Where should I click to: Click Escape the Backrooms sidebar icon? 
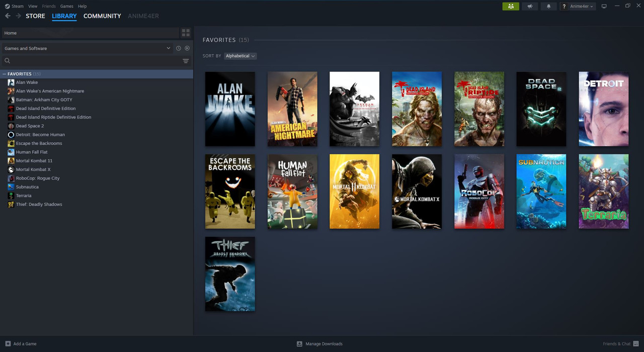(x=11, y=143)
